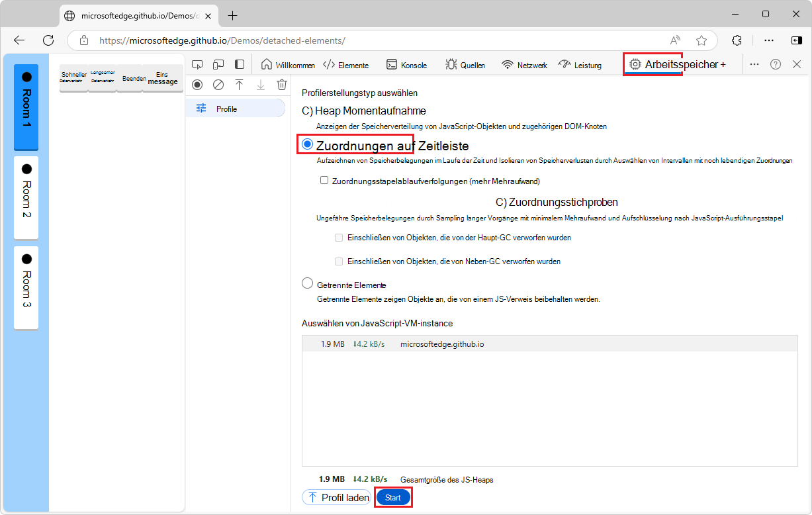812x515 pixels.
Task: Click the record heap profile icon
Action: pos(197,85)
